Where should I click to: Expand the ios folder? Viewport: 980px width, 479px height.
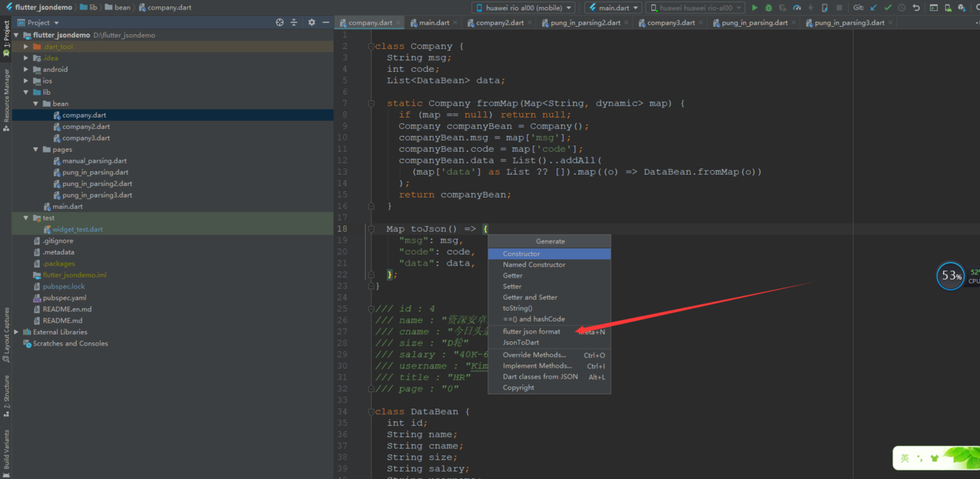click(x=26, y=81)
